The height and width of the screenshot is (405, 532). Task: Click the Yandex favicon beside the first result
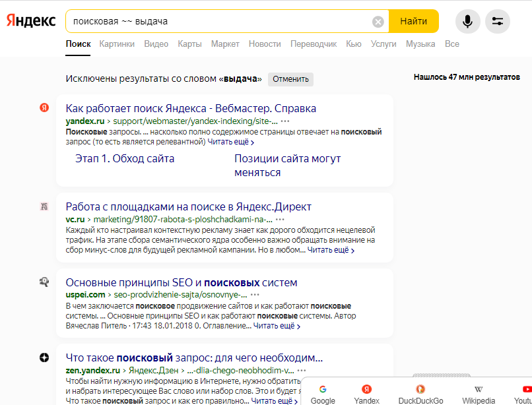click(x=44, y=108)
